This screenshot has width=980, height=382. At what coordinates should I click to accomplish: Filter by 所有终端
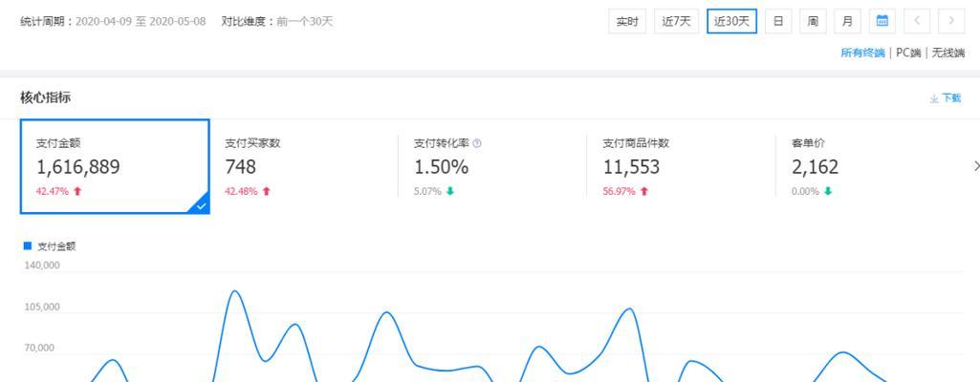(862, 53)
